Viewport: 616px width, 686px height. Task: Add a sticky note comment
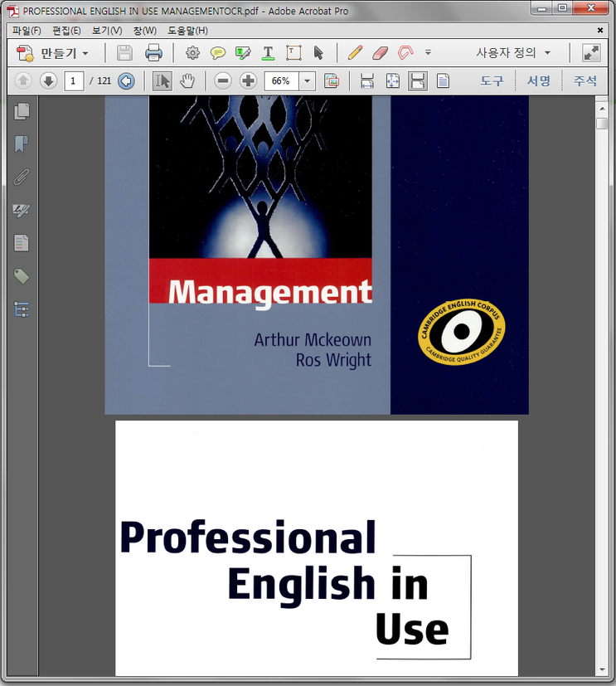pos(218,53)
